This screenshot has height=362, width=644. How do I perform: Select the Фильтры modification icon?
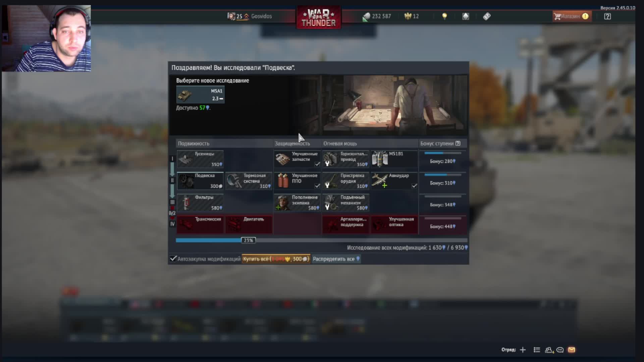[186, 203]
